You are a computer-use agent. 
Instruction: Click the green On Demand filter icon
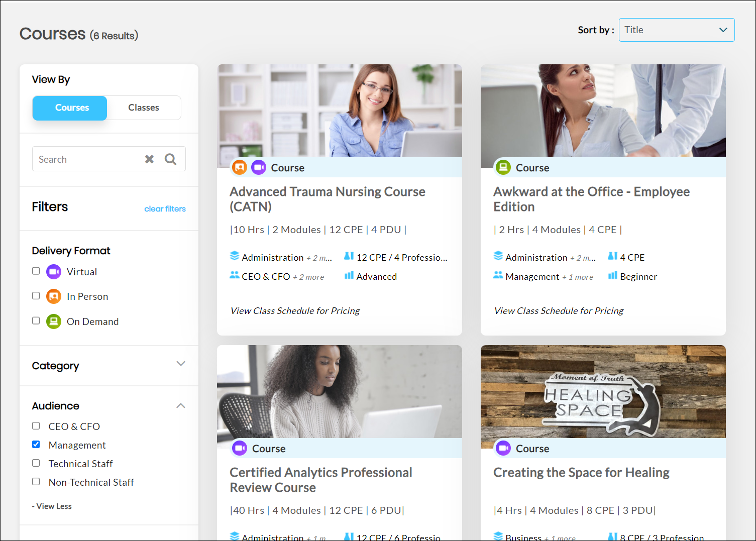pyautogui.click(x=54, y=321)
